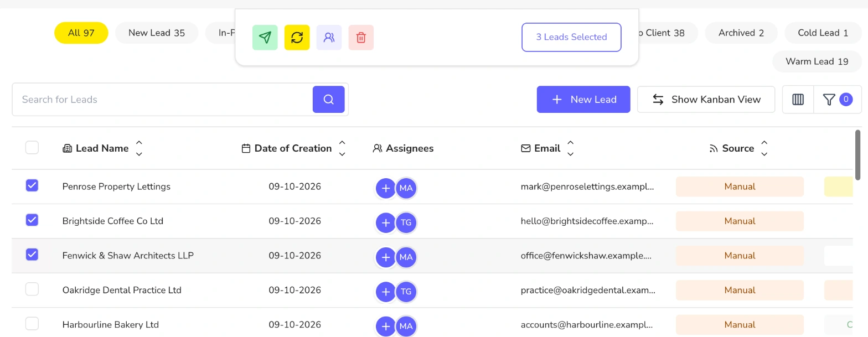868x337 pixels.
Task: Click MA avatar on Fenwick & Shaw row
Action: tap(406, 257)
